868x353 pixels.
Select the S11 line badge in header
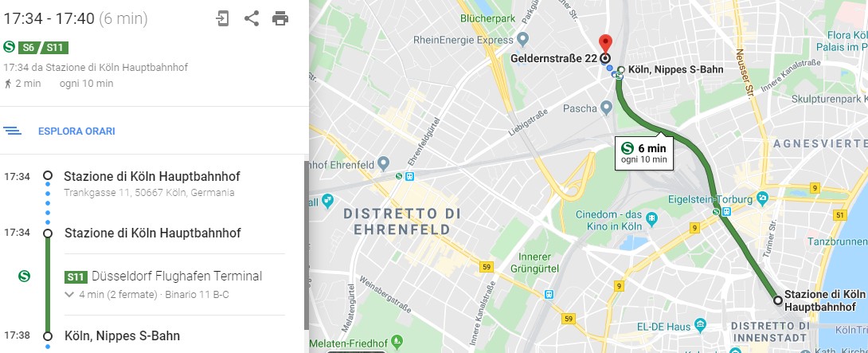[x=56, y=48]
